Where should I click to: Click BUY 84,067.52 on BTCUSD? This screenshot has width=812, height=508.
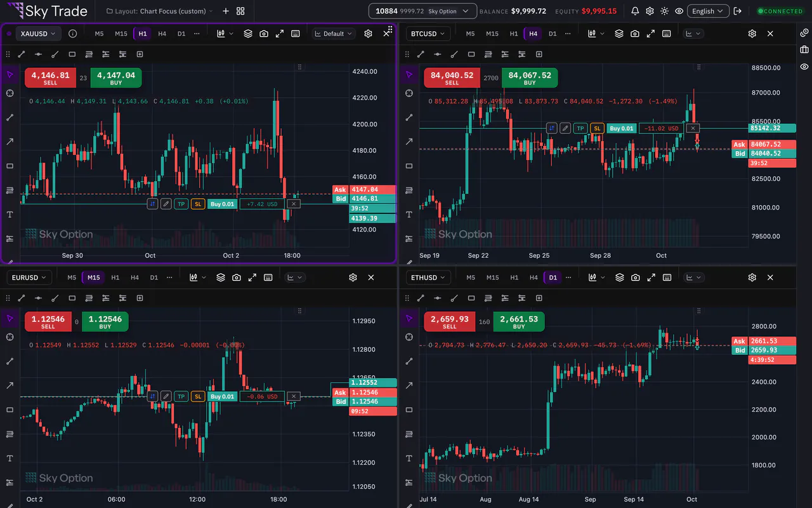pyautogui.click(x=530, y=78)
